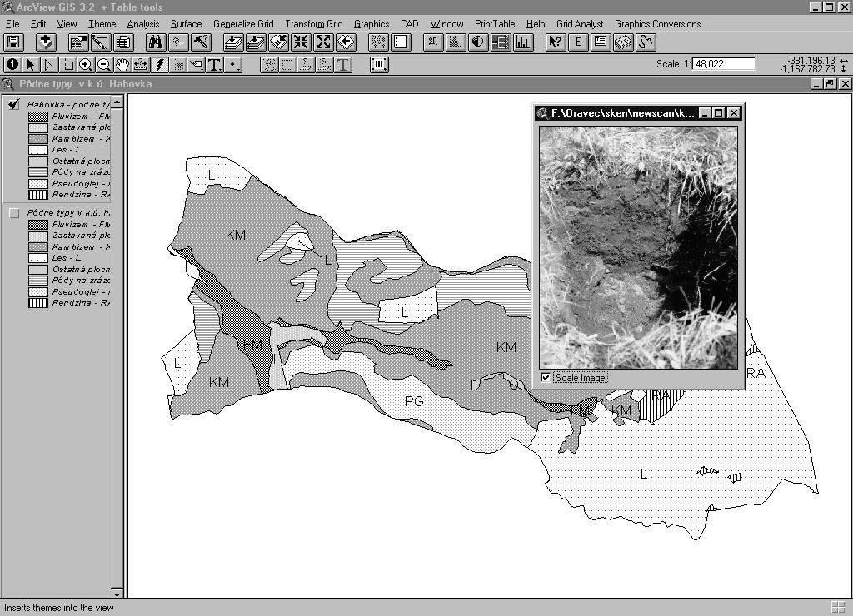Maximize the hot link image window
Viewport: 853px width, 616px height.
click(x=719, y=113)
